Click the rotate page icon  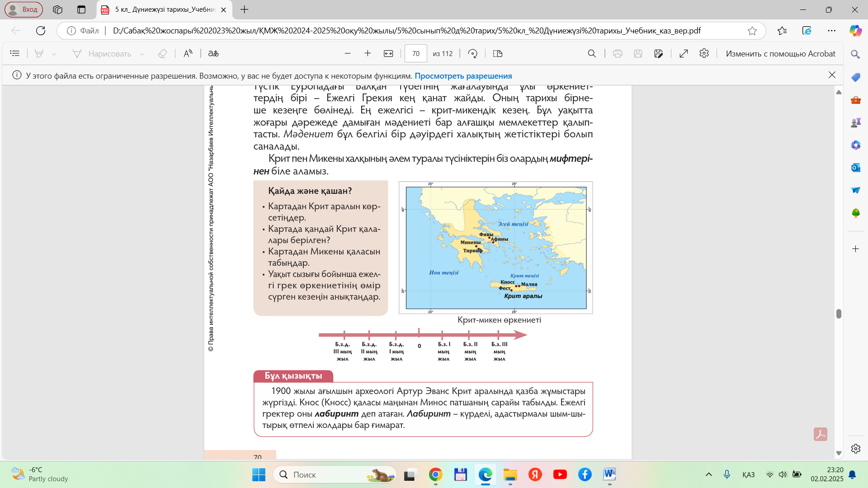(472, 53)
